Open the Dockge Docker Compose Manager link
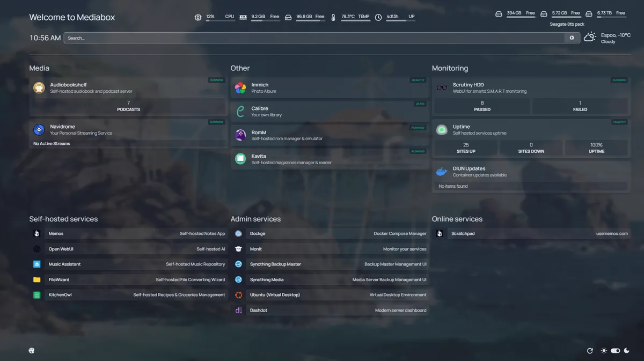 point(330,234)
